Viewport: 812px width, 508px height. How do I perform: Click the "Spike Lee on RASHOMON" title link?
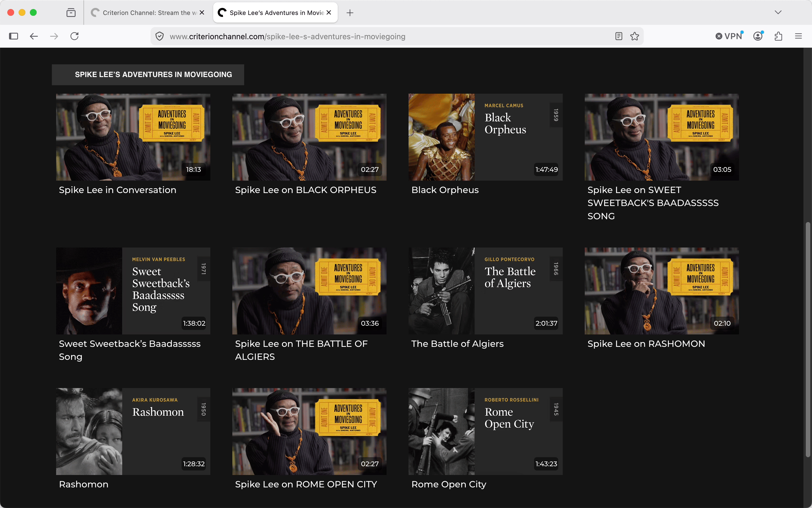pyautogui.click(x=646, y=344)
